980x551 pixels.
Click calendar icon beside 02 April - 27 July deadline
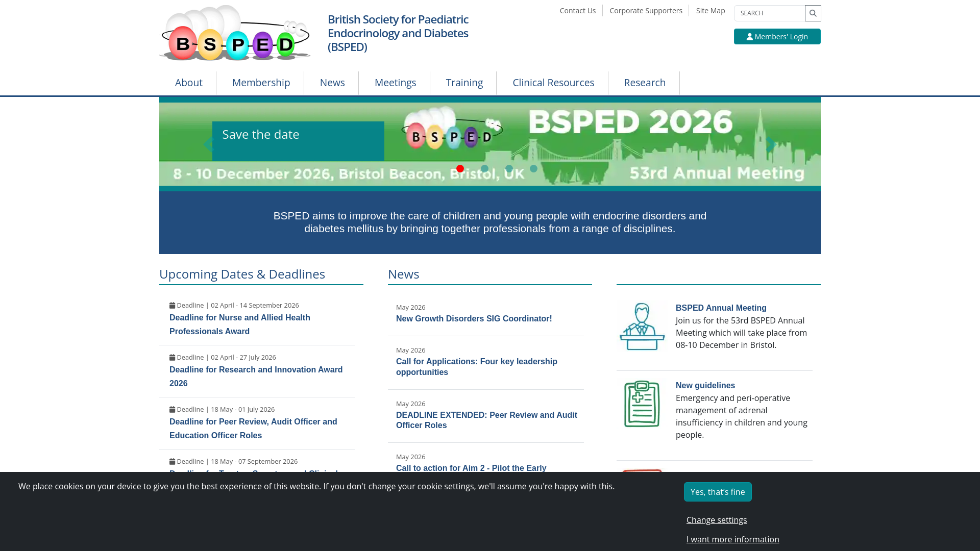pyautogui.click(x=173, y=358)
